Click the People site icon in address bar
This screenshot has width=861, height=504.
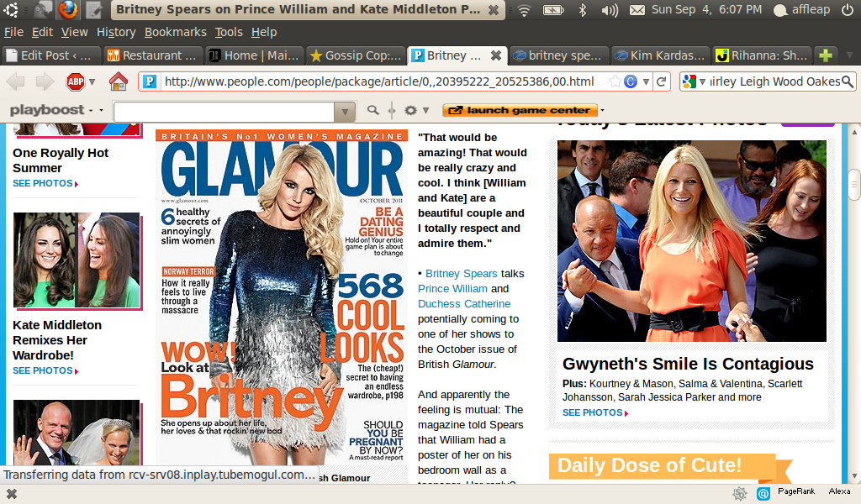(x=150, y=81)
